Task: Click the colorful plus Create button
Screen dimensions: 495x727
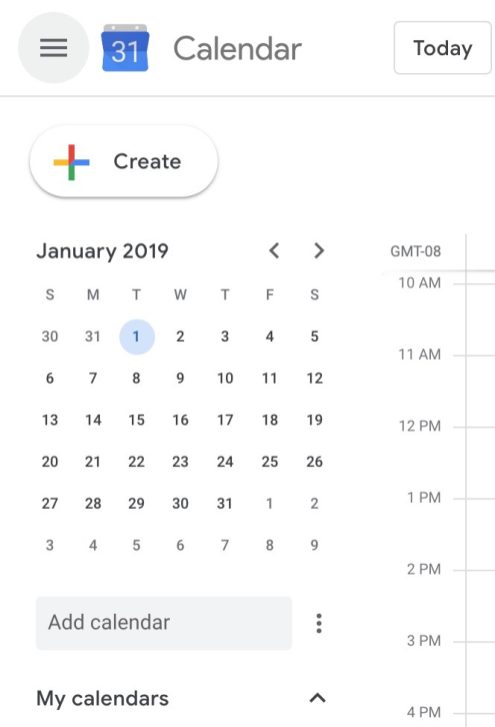Action: click(x=124, y=162)
